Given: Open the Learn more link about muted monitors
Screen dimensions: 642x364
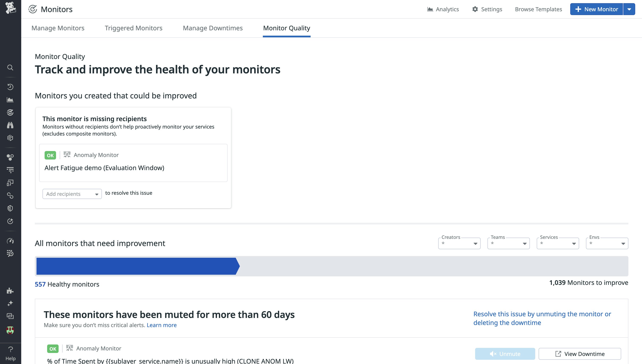Looking at the screenshot, I should click(x=162, y=325).
